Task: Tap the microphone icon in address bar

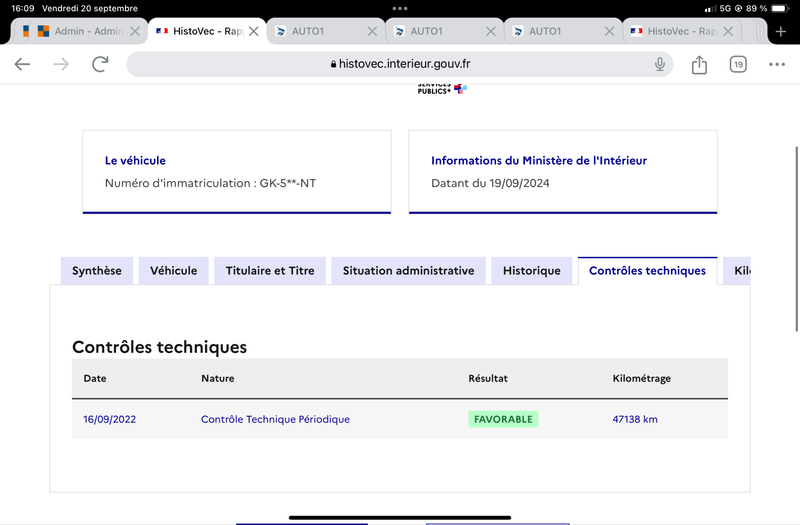Action: point(660,64)
